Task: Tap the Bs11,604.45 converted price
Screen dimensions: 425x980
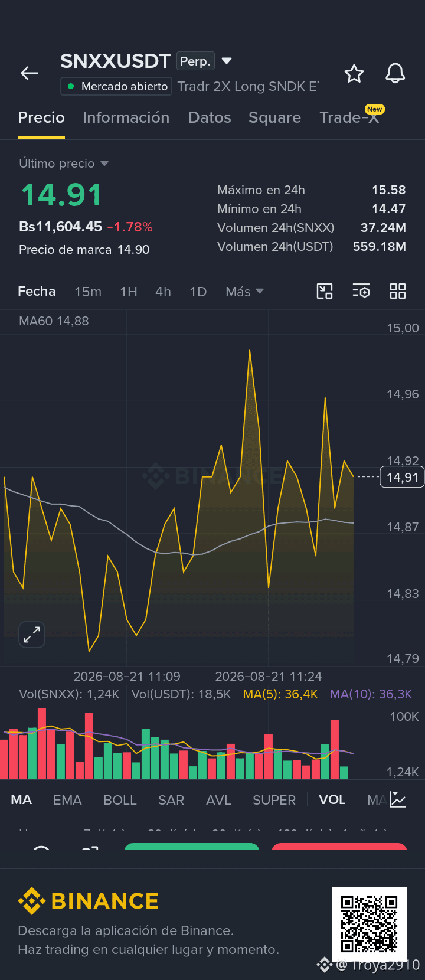Action: pyautogui.click(x=61, y=227)
